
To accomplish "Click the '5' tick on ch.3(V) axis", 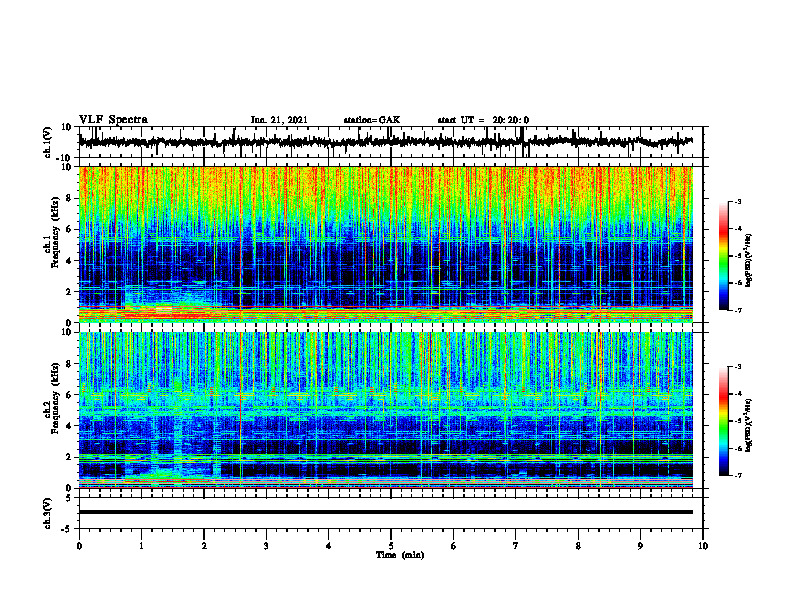I will tap(69, 497).
